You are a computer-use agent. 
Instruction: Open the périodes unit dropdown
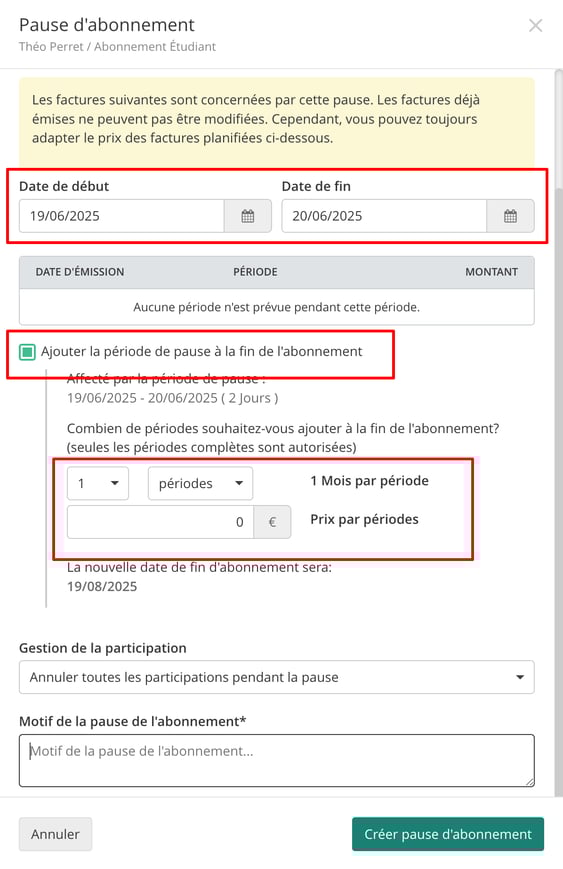[x=200, y=483]
